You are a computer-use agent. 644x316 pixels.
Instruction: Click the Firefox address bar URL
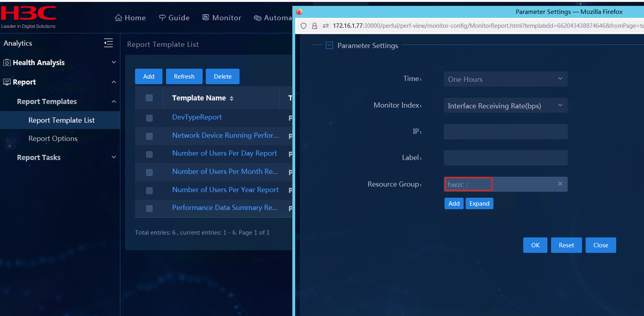point(488,26)
